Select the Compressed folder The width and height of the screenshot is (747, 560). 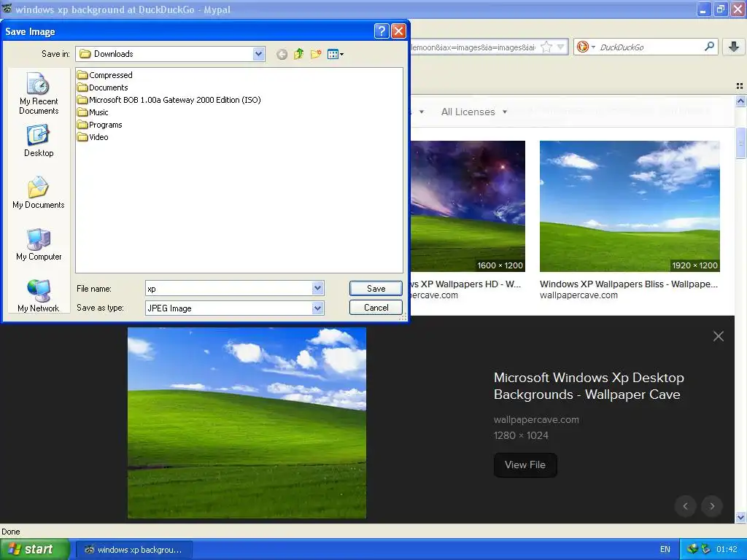pyautogui.click(x=105, y=75)
